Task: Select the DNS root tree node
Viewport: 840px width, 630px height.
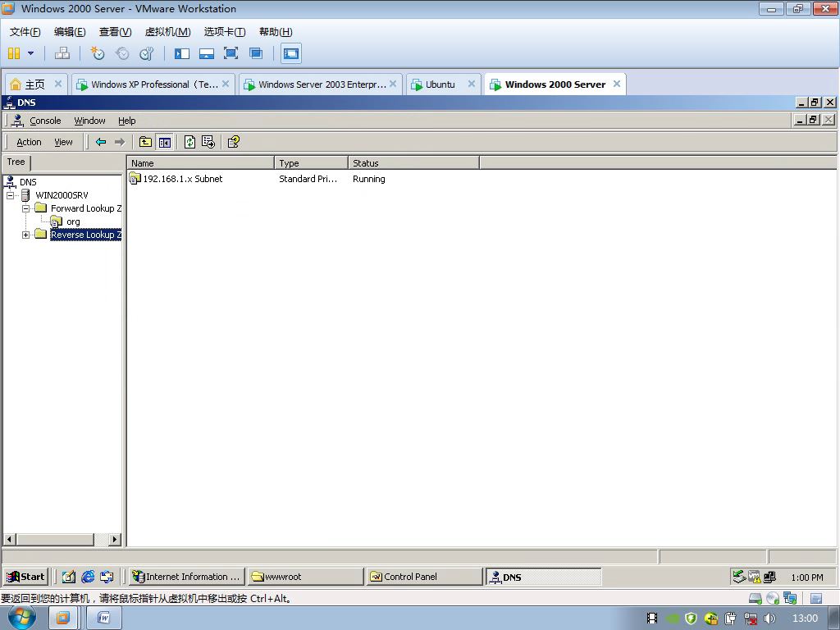Action: click(28, 182)
